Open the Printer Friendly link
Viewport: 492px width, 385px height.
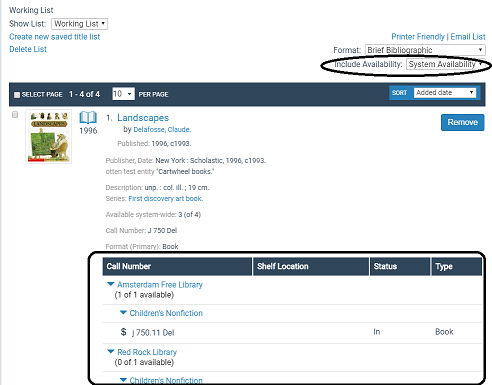click(x=418, y=37)
